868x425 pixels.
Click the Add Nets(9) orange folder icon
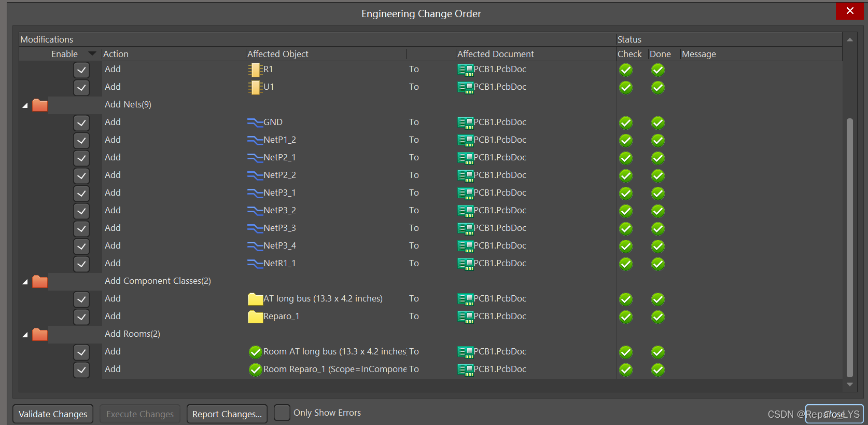pos(40,105)
